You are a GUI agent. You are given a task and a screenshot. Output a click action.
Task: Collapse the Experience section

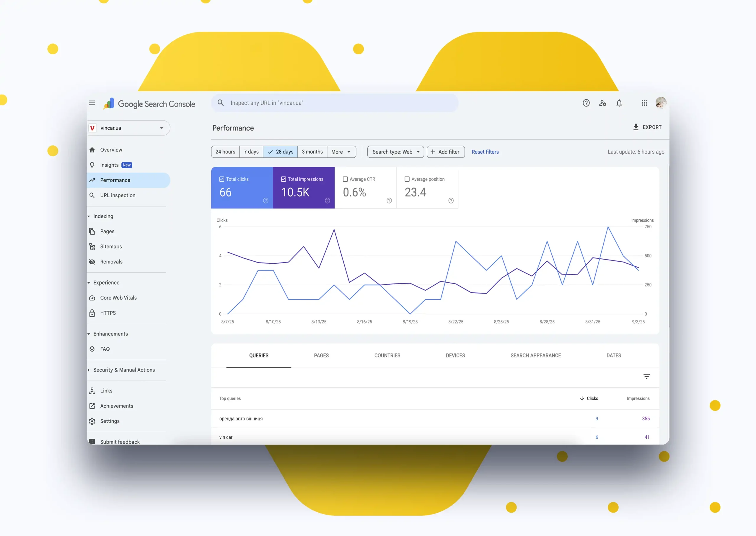coord(89,283)
